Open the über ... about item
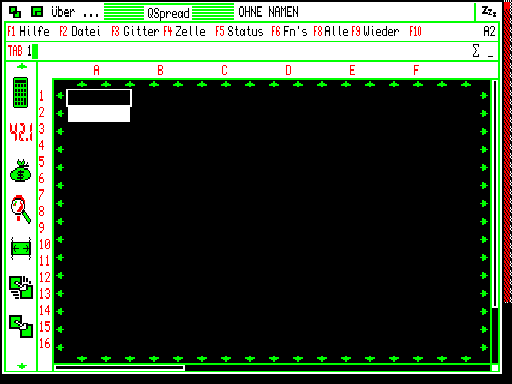This screenshot has width=512, height=384. [75, 12]
